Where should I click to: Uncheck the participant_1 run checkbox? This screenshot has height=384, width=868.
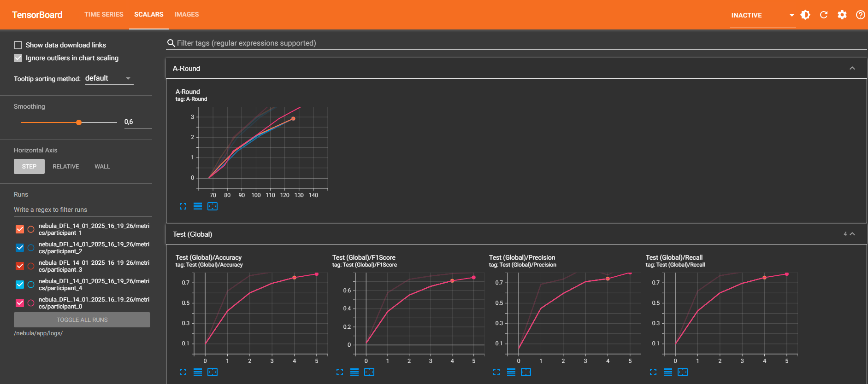(20, 229)
